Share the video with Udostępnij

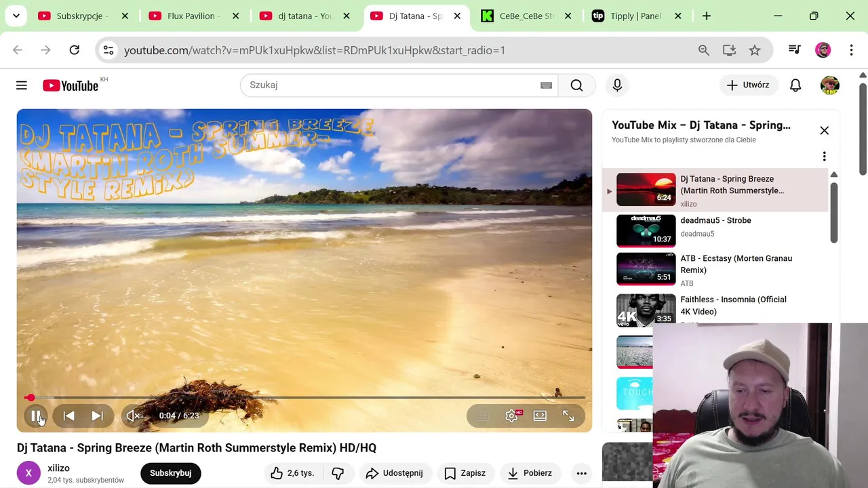click(394, 473)
